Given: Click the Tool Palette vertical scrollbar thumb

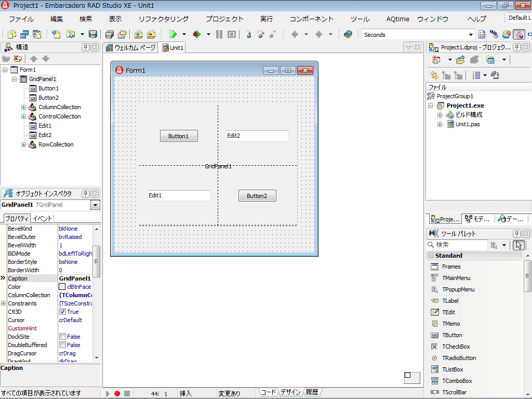Looking at the screenshot, I should pos(528,276).
